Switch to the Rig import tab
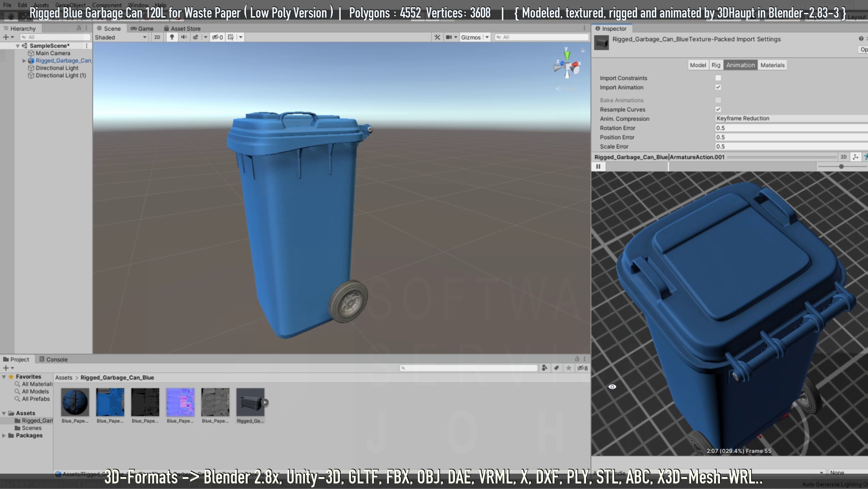868x489 pixels. tap(716, 65)
